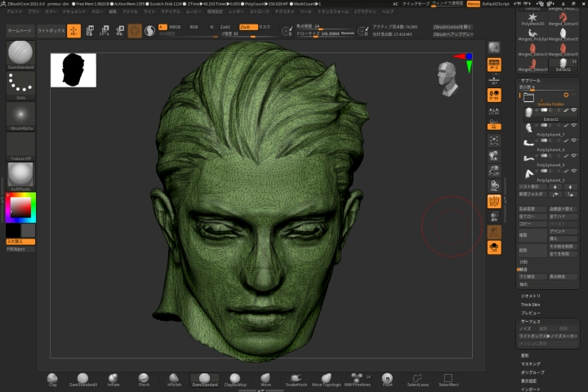Expand the 分割 (Split) subsection
The image size is (588, 392).
point(523,262)
